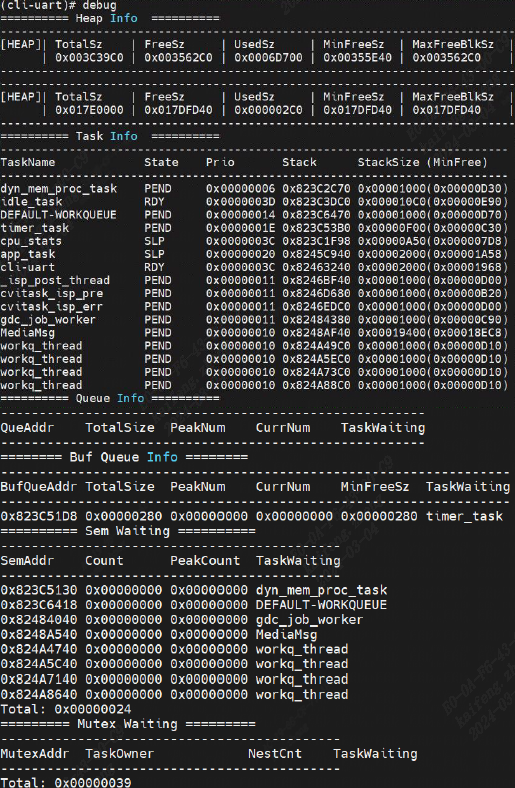The height and width of the screenshot is (788, 515).
Task: Click MinFreeSz value 0x00355E40
Action: pos(357,57)
